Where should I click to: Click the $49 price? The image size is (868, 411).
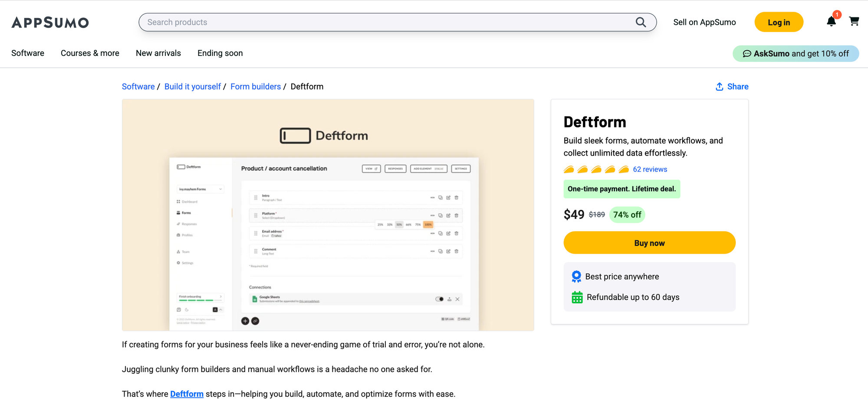click(x=574, y=215)
